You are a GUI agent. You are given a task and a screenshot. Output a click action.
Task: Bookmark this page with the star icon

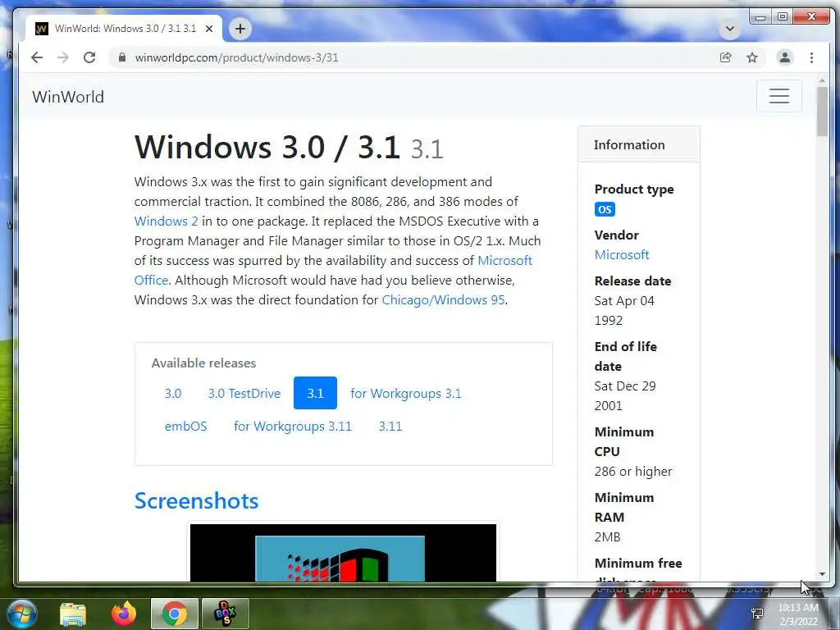(752, 57)
